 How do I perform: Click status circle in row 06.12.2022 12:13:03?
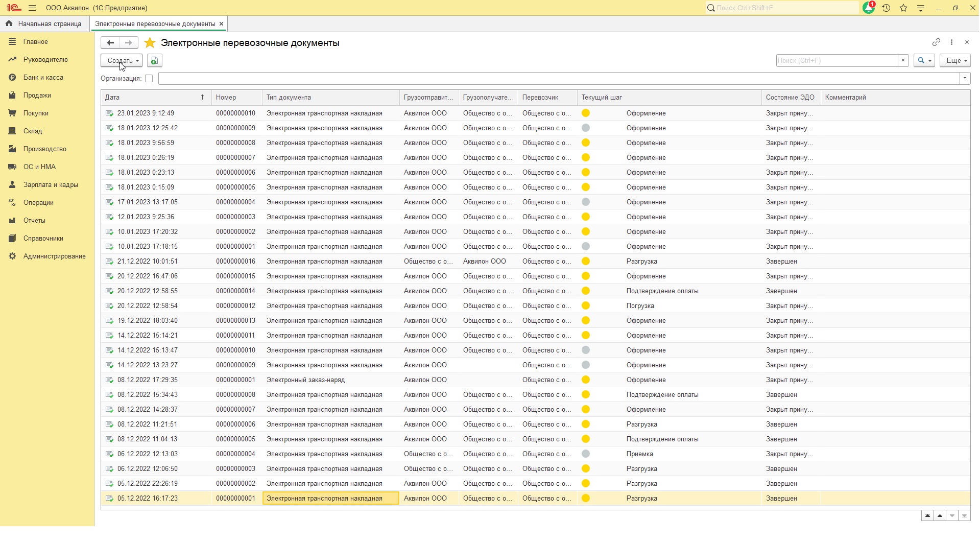586,454
